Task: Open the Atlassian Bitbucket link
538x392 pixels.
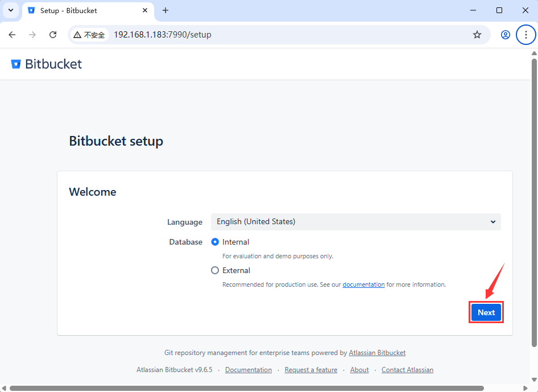Action: (377, 353)
